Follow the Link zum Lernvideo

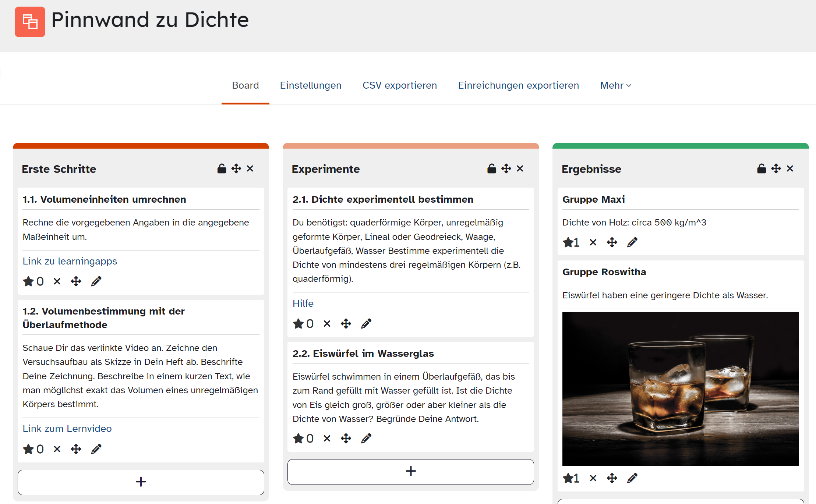[67, 429]
